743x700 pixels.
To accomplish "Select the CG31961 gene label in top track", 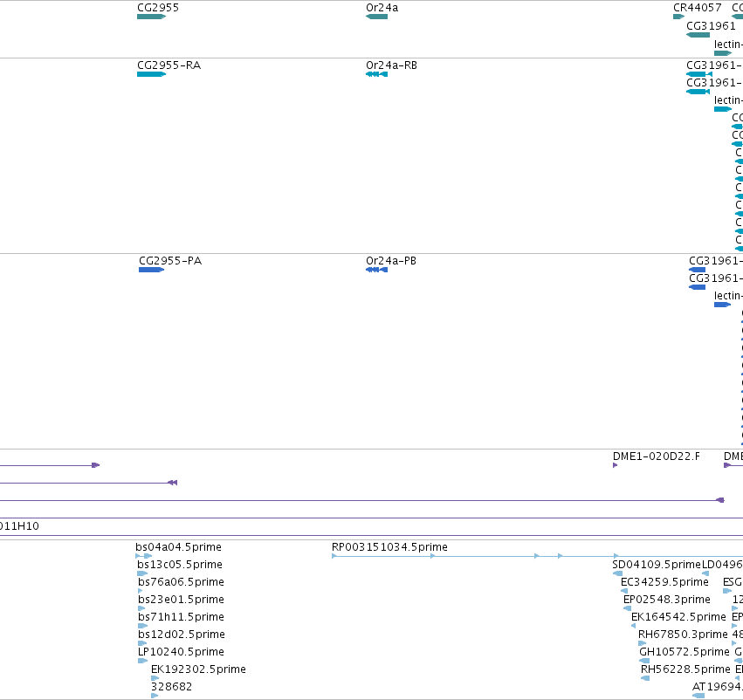I will [711, 25].
